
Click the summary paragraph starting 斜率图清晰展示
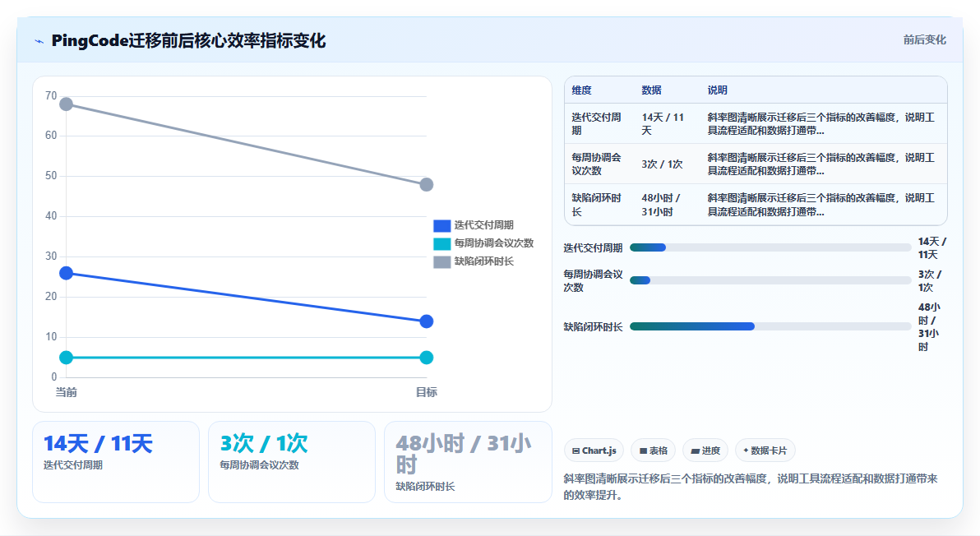(751, 487)
